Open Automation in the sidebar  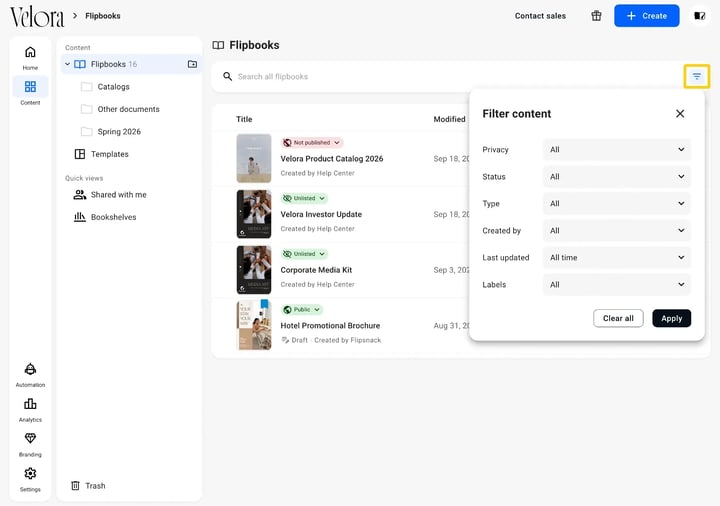(x=30, y=369)
